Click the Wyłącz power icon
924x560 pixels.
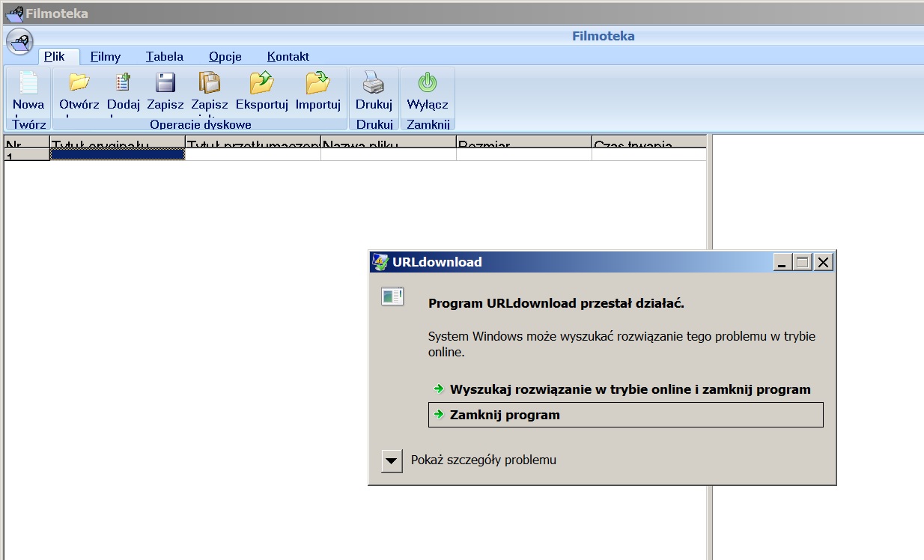pyautogui.click(x=427, y=83)
